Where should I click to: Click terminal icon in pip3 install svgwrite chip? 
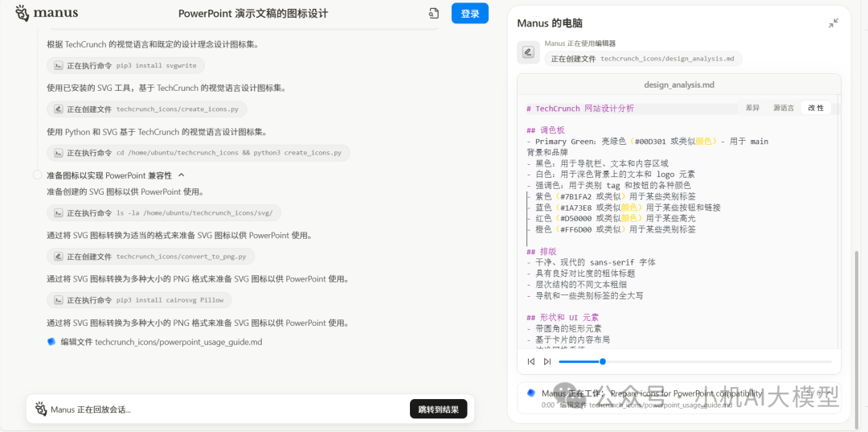coord(58,65)
